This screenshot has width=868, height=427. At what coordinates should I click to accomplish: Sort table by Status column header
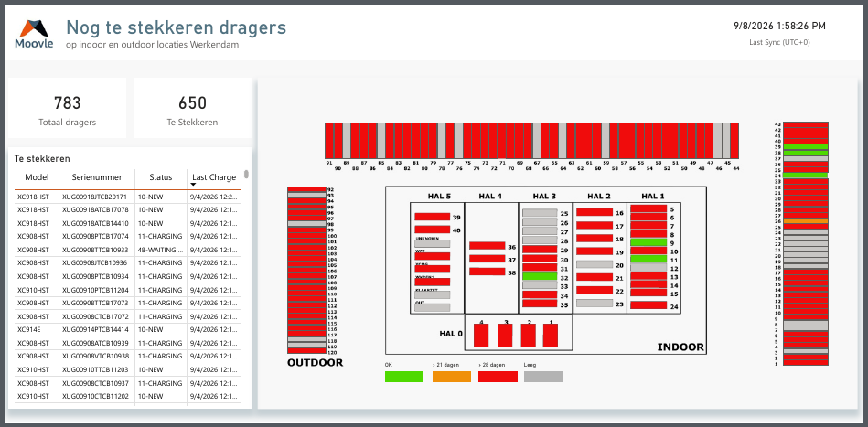(x=161, y=177)
